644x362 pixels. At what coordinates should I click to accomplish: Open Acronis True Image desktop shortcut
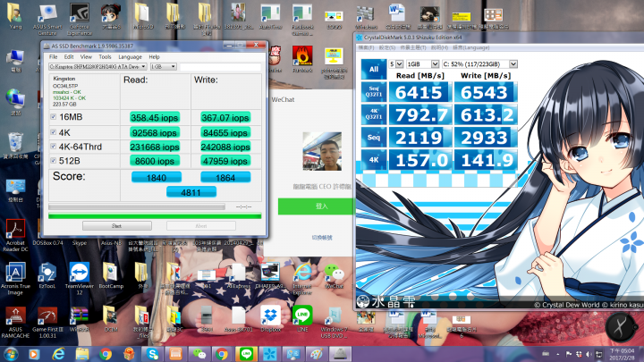coord(15,279)
